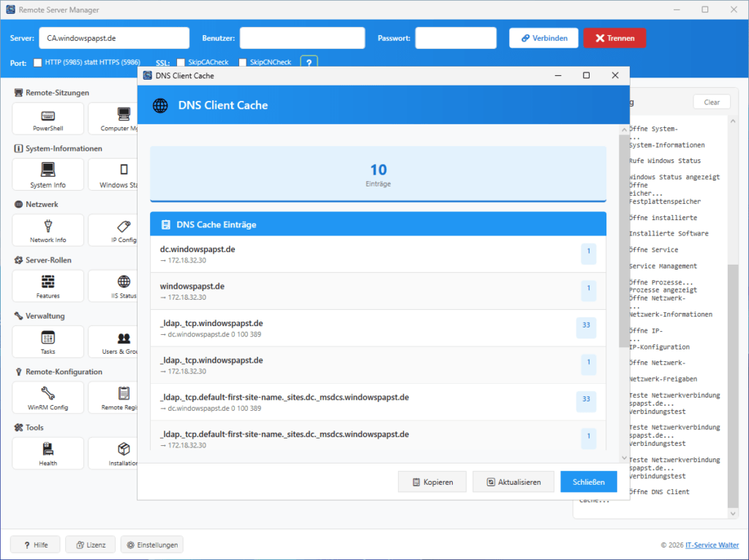The width and height of the screenshot is (749, 560).
Task: Open the Features server-roles tool
Action: 48,286
